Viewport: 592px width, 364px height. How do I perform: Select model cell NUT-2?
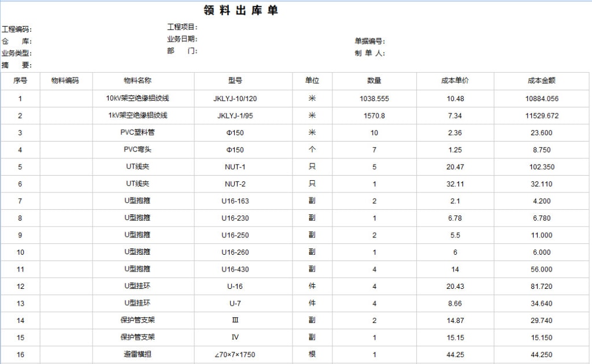click(243, 184)
